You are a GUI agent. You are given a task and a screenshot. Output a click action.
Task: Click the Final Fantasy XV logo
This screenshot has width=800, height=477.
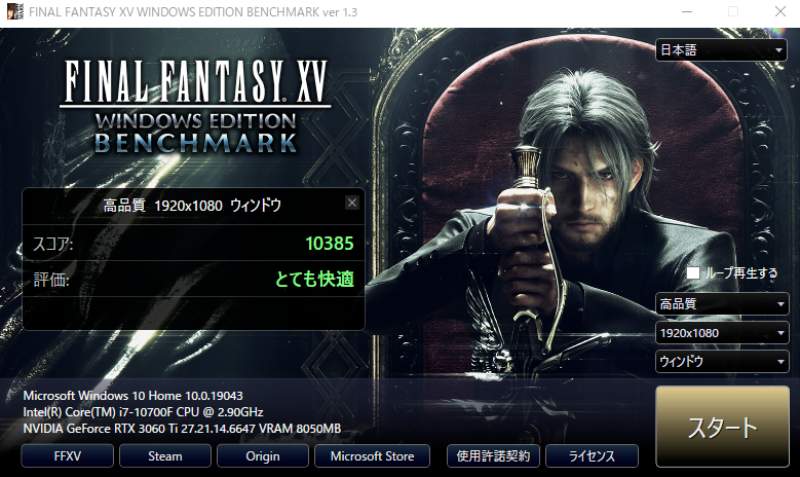[195, 106]
